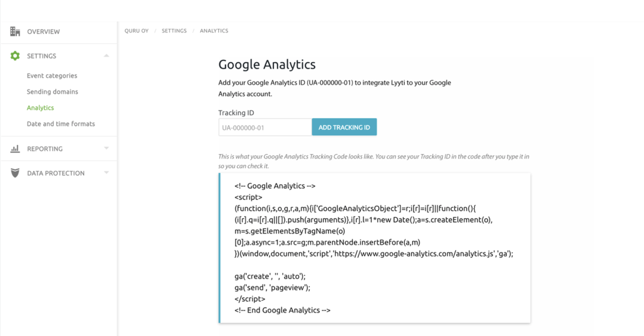644x336 pixels.
Task: Open Event categories settings
Action: pos(52,76)
